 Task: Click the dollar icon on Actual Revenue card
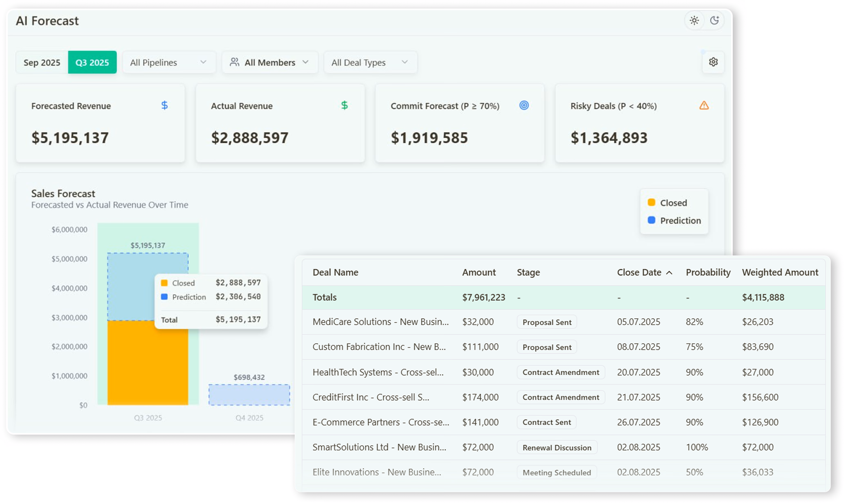click(344, 106)
